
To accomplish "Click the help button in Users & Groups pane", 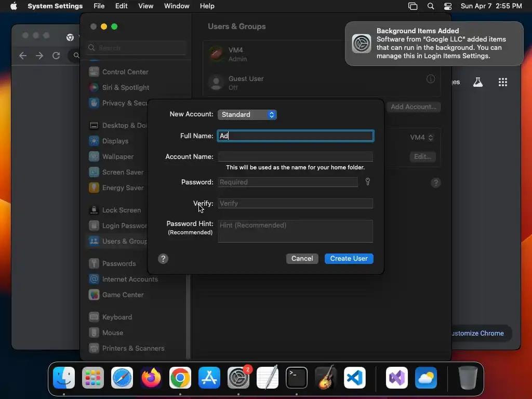I will pyautogui.click(x=436, y=183).
